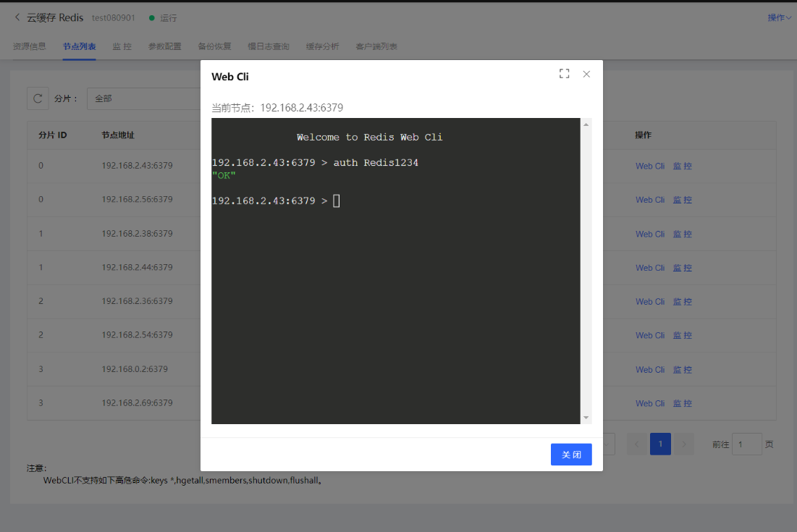Open the 监控 tab
The height and width of the screenshot is (532, 797).
click(x=122, y=46)
